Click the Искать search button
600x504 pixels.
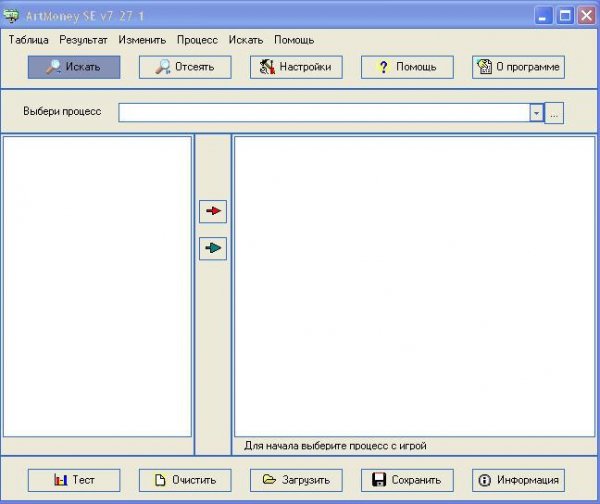(x=74, y=67)
